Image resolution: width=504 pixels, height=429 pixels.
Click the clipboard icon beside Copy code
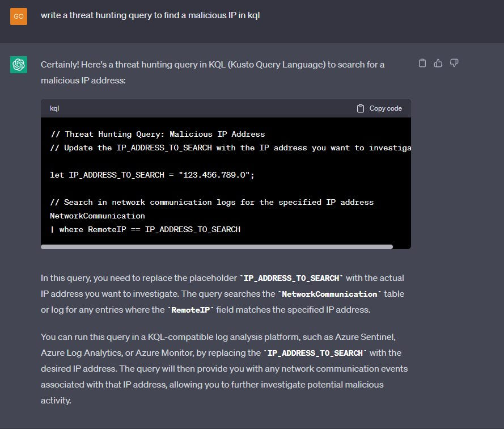361,108
